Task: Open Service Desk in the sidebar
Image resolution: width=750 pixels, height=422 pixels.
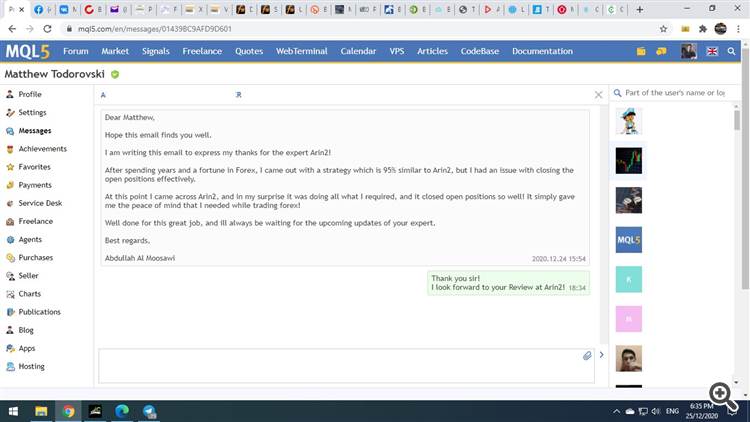Action: [x=34, y=203]
